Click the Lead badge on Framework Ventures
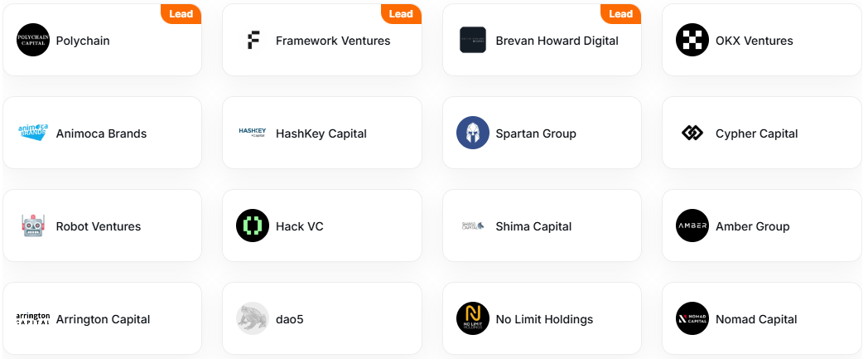This screenshot has width=868, height=359. point(401,14)
